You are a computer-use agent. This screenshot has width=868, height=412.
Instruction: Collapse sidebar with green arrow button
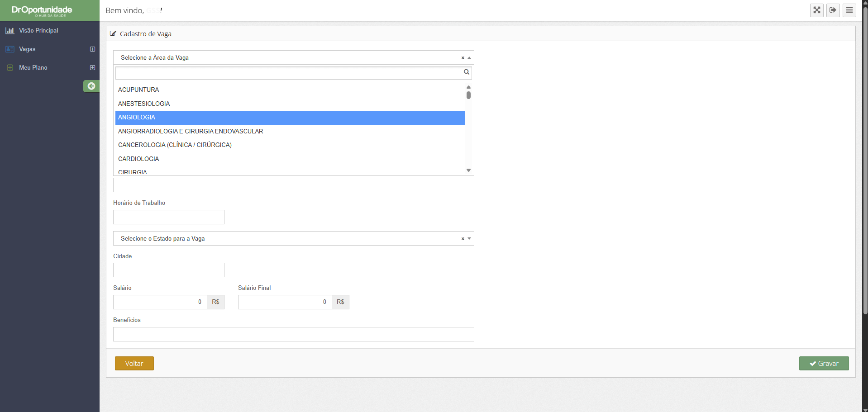click(91, 86)
